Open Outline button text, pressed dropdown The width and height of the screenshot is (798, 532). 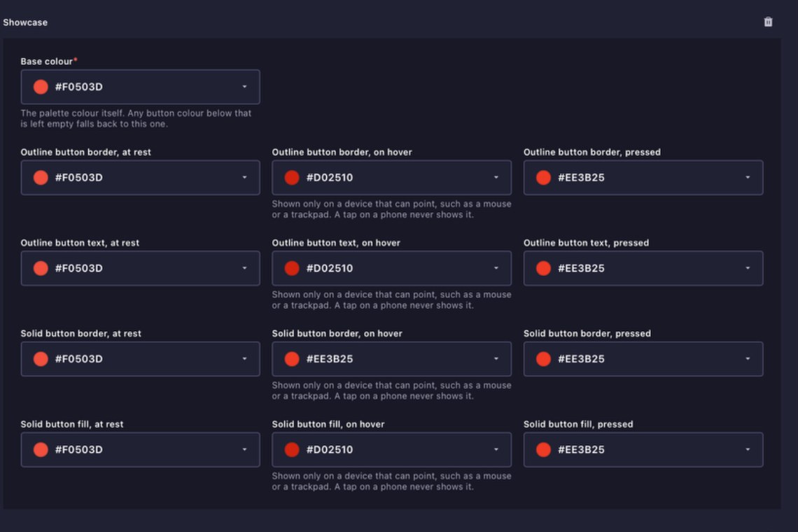643,268
